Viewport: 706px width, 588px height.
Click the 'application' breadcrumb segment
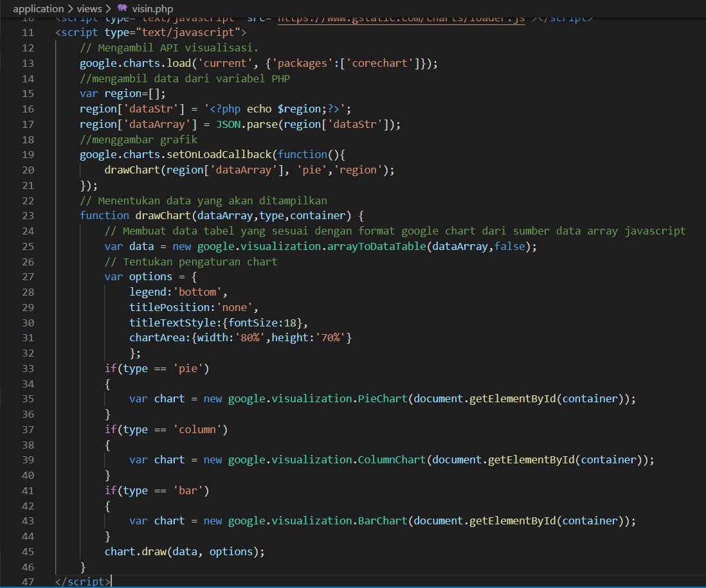(39, 8)
